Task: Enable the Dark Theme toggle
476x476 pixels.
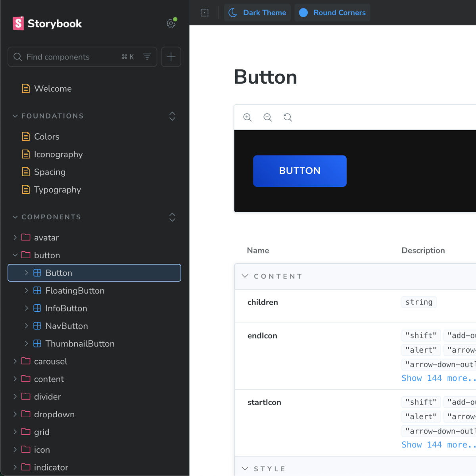Action: [x=257, y=12]
